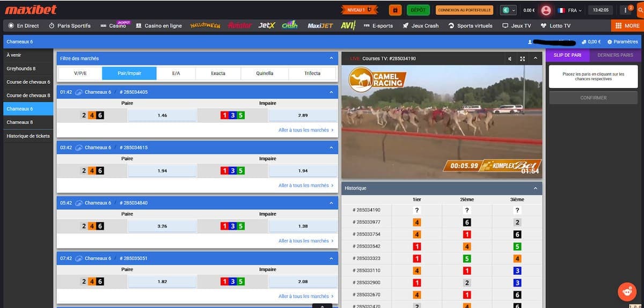Viewport: 644px width, 308px height.
Task: Click the NIVEAU 1 level badge
Action: 360,10
